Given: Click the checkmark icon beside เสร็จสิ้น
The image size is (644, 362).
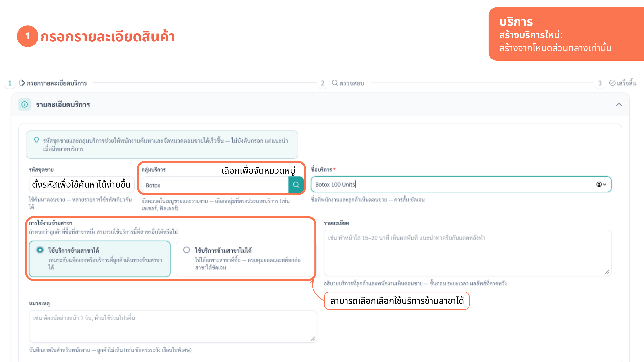Looking at the screenshot, I should [612, 83].
